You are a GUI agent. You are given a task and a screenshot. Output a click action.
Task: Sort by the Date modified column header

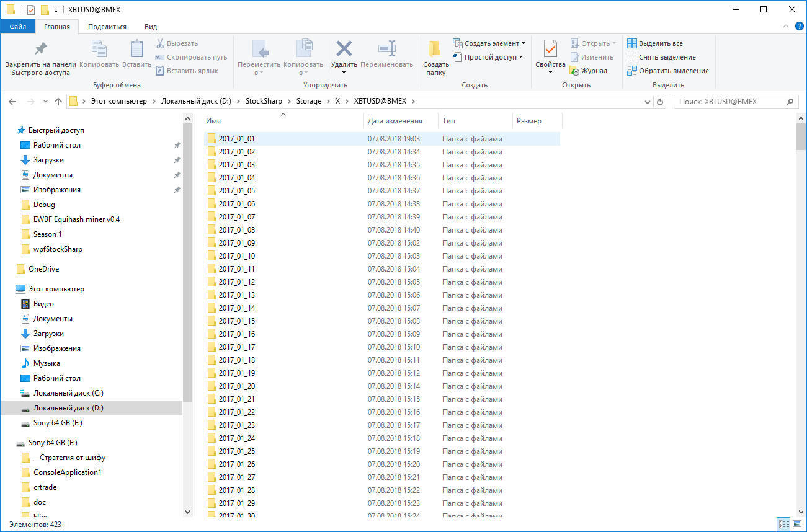395,121
